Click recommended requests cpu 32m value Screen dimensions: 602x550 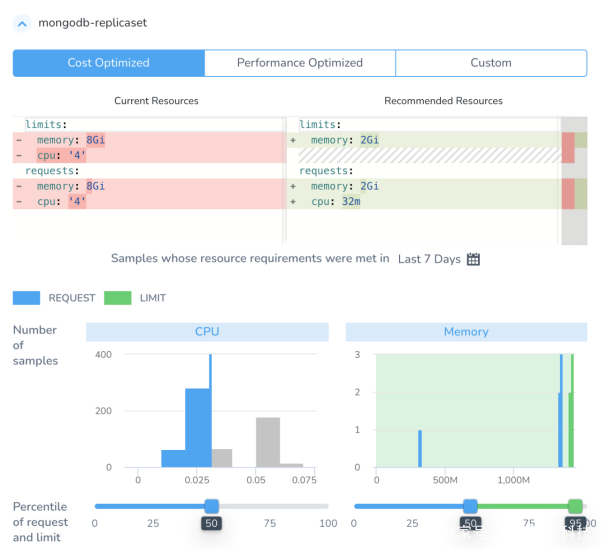click(351, 202)
